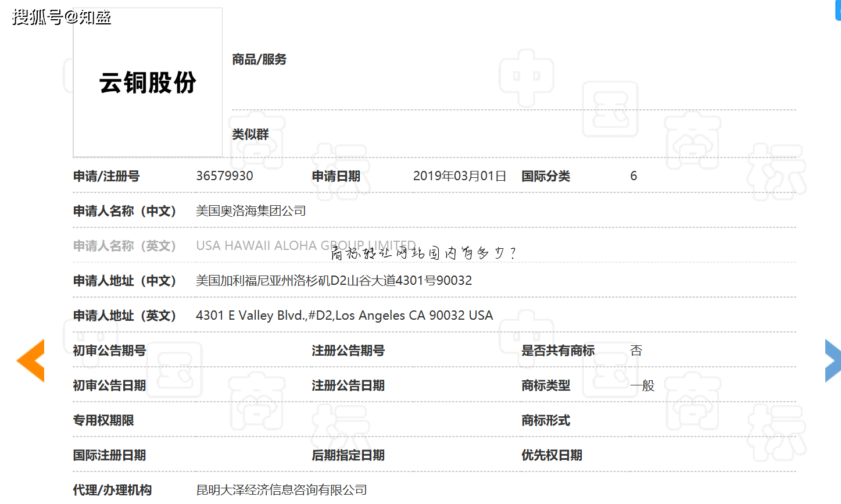Select registration number 36579930
Screen dimensions: 841x504
coord(224,176)
